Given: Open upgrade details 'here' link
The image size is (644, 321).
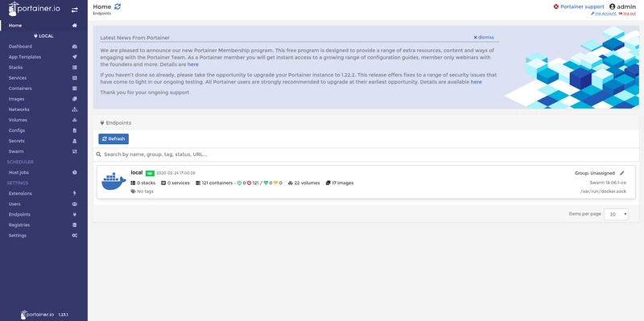Looking at the screenshot, I should [x=477, y=82].
